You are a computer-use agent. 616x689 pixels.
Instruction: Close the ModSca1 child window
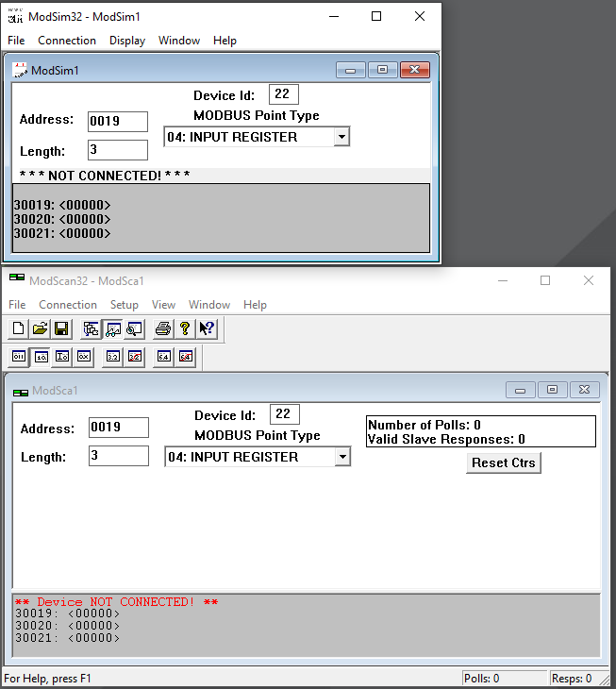584,390
